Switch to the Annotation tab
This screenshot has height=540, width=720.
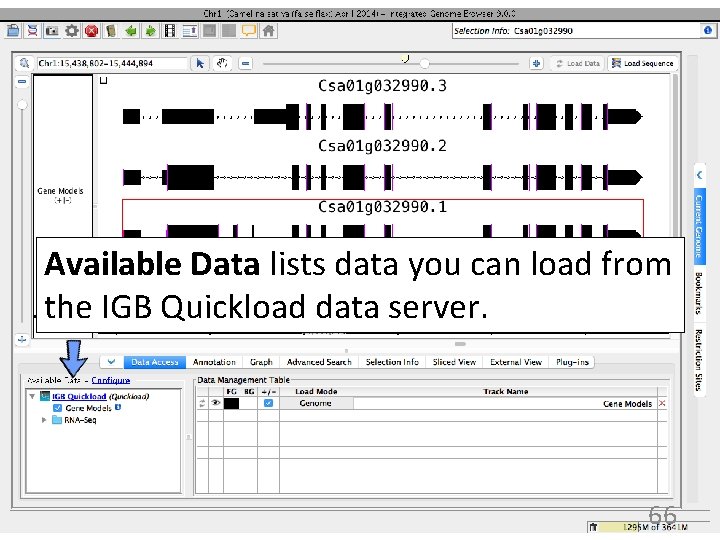[x=214, y=362]
